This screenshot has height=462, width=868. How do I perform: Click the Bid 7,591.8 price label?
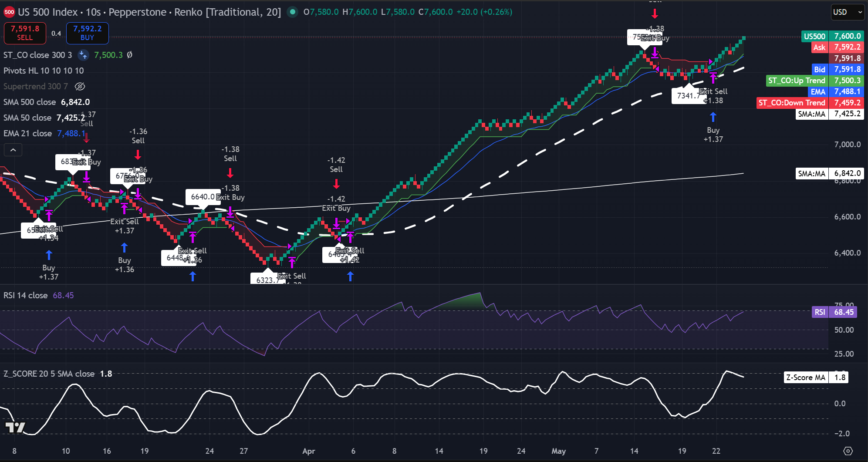coord(838,69)
